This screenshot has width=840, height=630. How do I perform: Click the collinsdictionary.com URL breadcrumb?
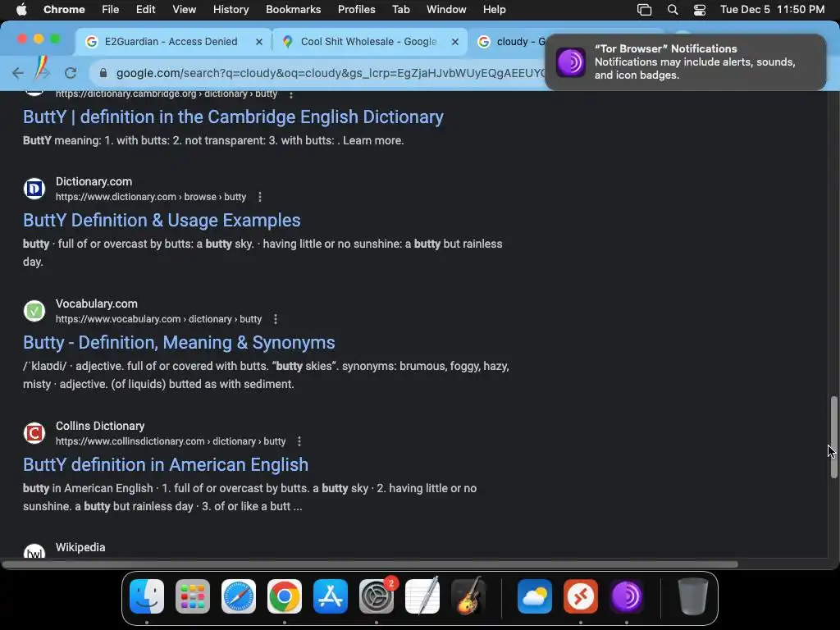[x=171, y=441]
